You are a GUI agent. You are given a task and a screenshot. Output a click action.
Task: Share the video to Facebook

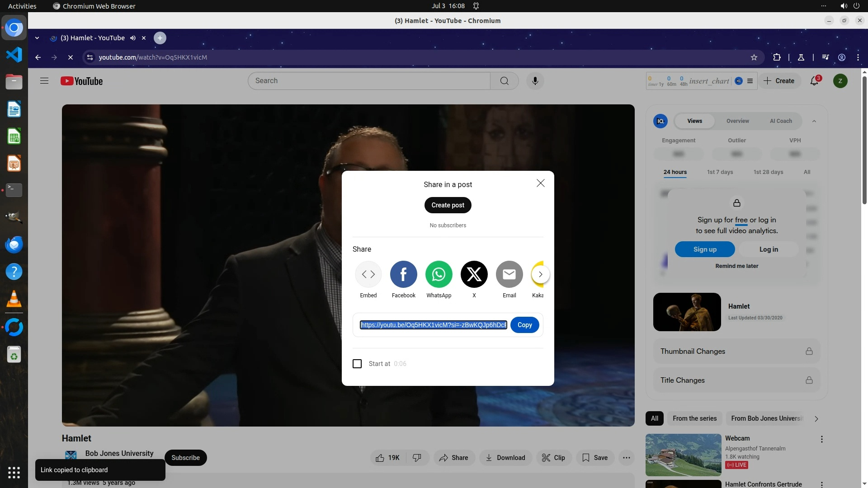(x=403, y=274)
